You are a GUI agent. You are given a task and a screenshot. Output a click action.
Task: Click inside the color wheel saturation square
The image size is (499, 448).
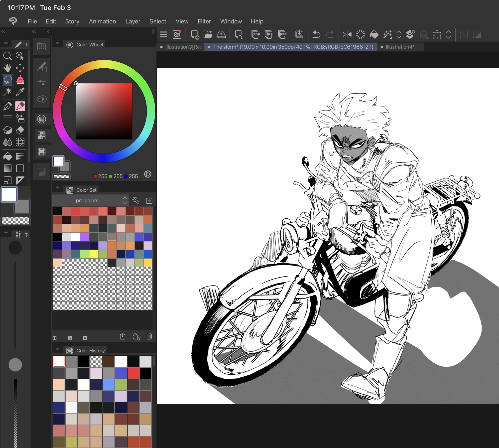coord(104,111)
